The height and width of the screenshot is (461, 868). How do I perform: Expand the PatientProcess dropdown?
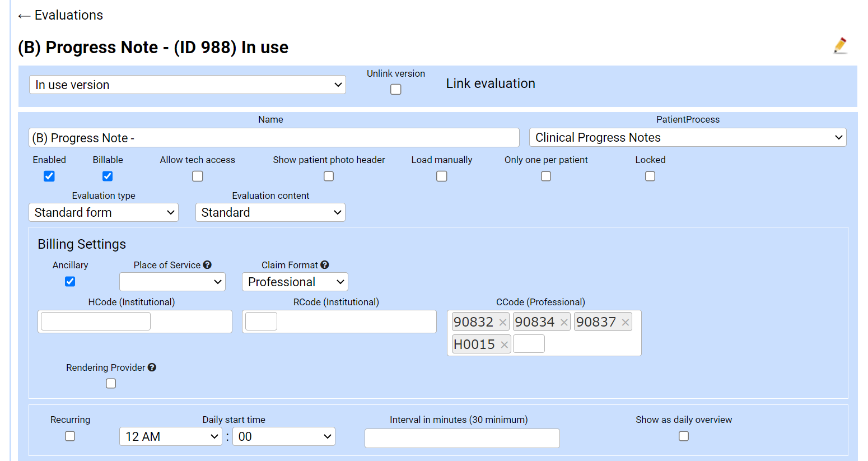point(687,137)
